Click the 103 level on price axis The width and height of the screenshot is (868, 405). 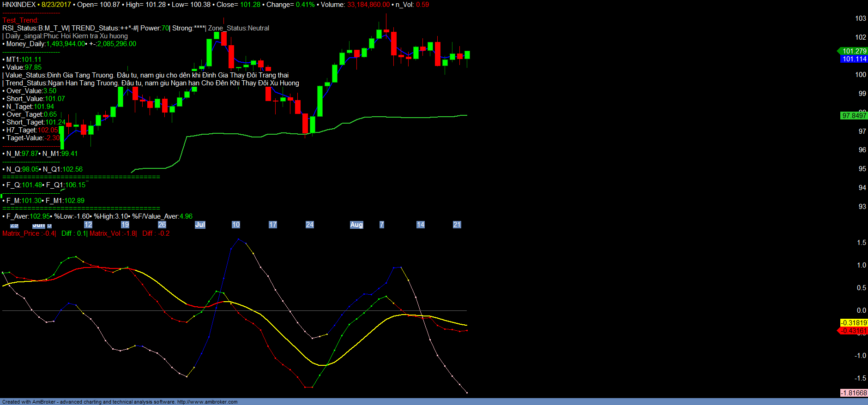pyautogui.click(x=861, y=18)
